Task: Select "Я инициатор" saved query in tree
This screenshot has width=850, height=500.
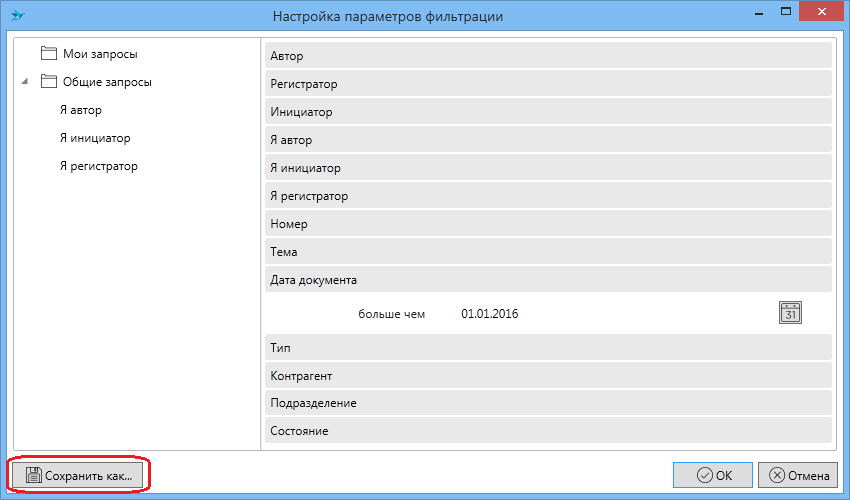Action: [95, 138]
